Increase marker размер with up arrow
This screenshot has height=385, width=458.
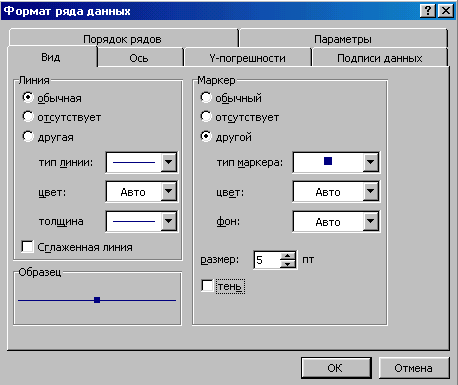[288, 256]
